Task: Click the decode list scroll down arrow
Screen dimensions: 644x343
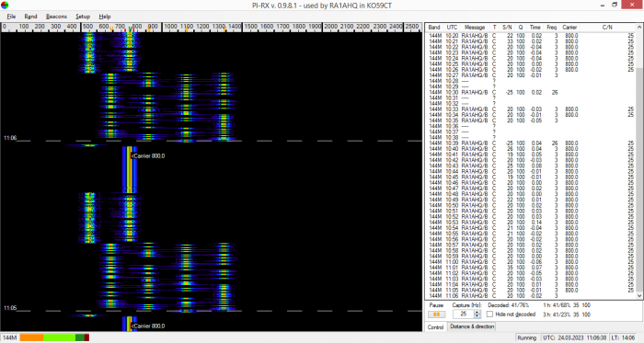Action: point(639,295)
